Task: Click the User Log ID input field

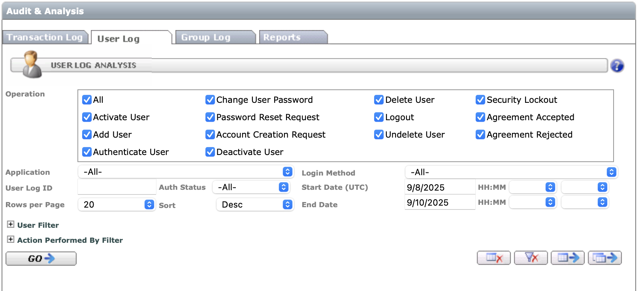Action: (x=117, y=187)
